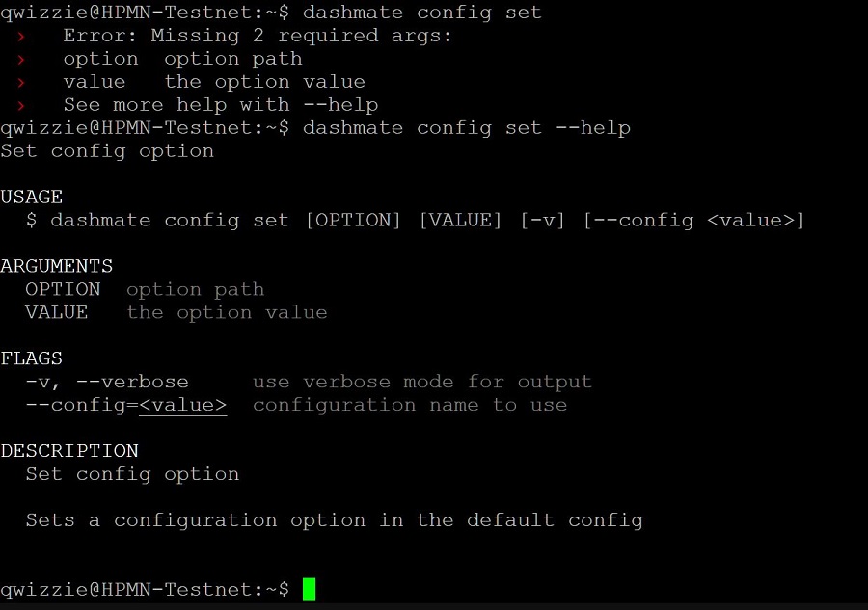
Task: Click the red arrow beside 'the option value'
Action: click(x=21, y=83)
